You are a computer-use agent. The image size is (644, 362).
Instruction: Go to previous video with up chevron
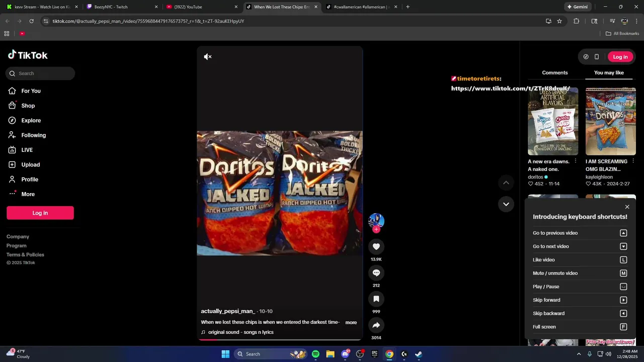point(506,183)
